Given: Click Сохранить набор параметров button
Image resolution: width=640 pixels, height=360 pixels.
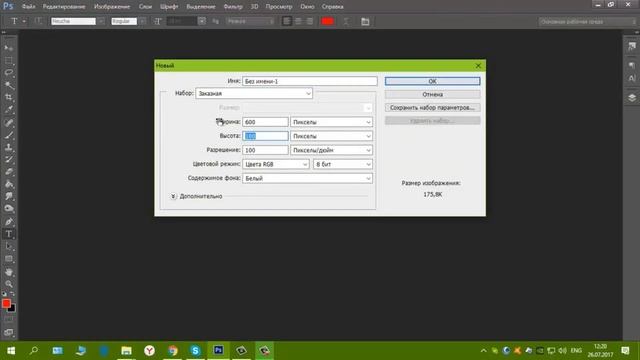Looking at the screenshot, I should click(433, 108).
